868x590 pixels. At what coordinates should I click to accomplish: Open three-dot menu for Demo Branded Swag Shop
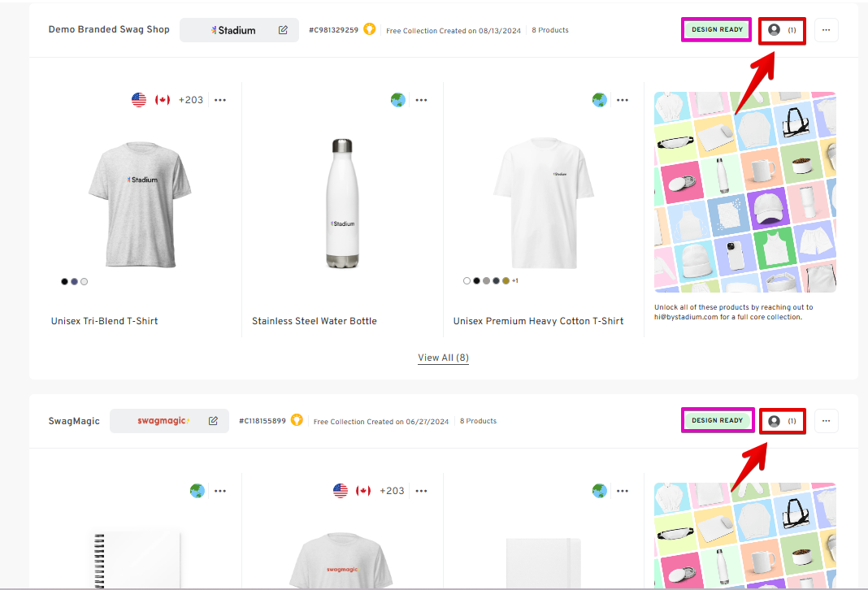[x=826, y=30]
